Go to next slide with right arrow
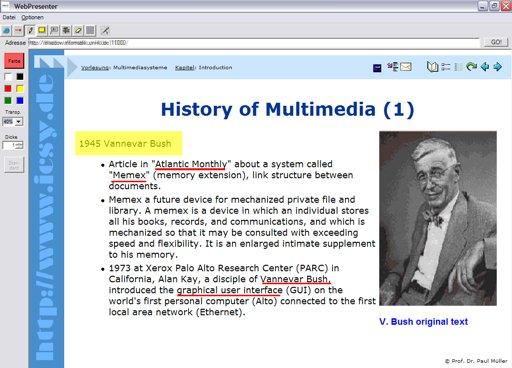This screenshot has height=368, width=512. [497, 67]
